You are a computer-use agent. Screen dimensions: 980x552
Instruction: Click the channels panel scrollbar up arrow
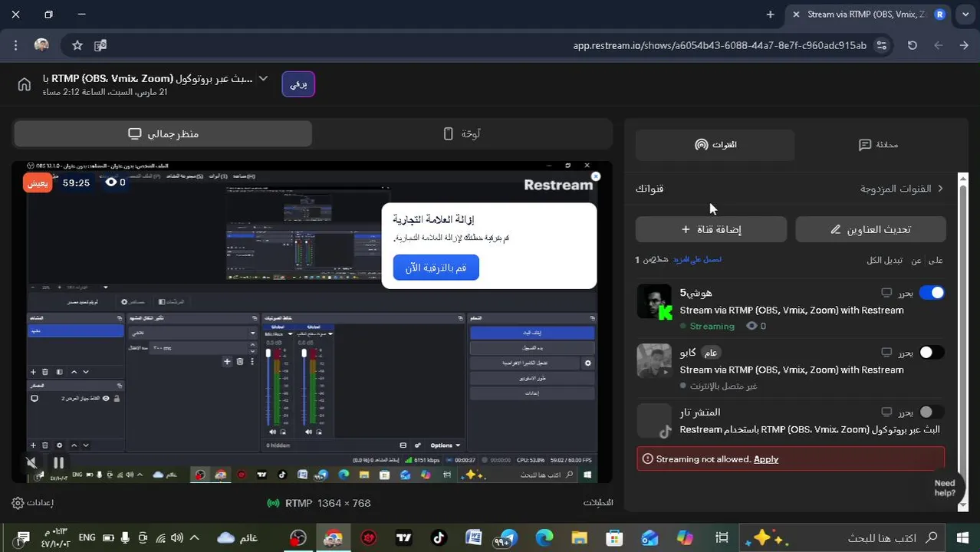[x=964, y=179]
